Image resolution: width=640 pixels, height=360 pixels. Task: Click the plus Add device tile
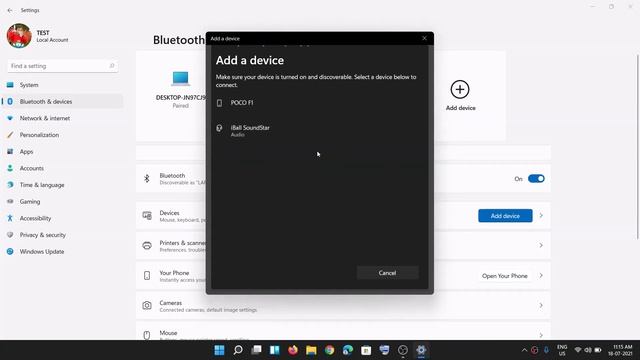[x=460, y=96]
